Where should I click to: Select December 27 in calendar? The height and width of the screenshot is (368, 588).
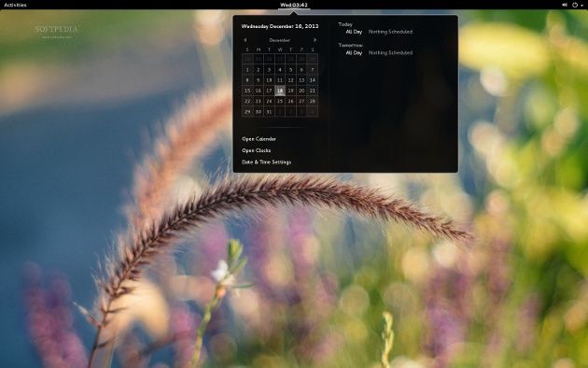click(x=301, y=101)
